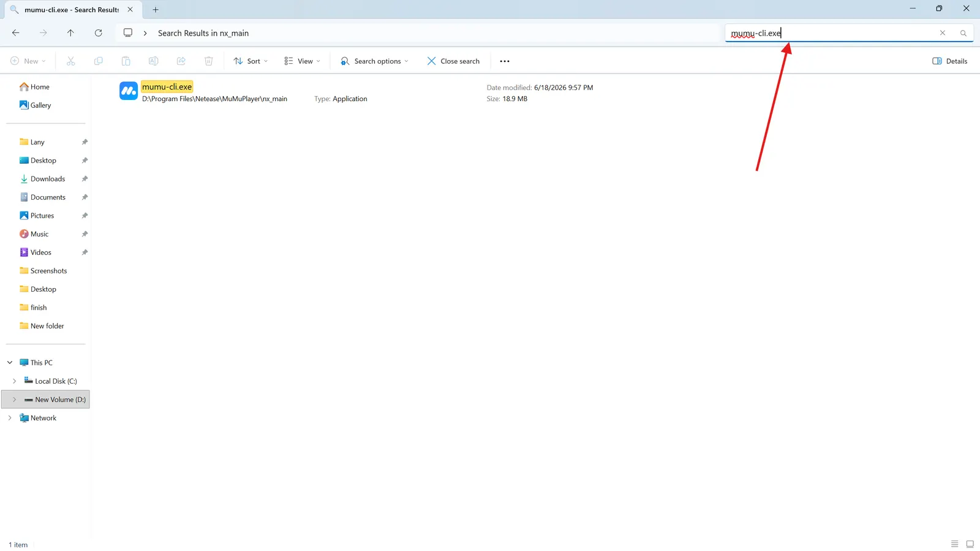980x551 pixels.
Task: Click the Forward navigation arrow
Action: pyautogui.click(x=43, y=33)
